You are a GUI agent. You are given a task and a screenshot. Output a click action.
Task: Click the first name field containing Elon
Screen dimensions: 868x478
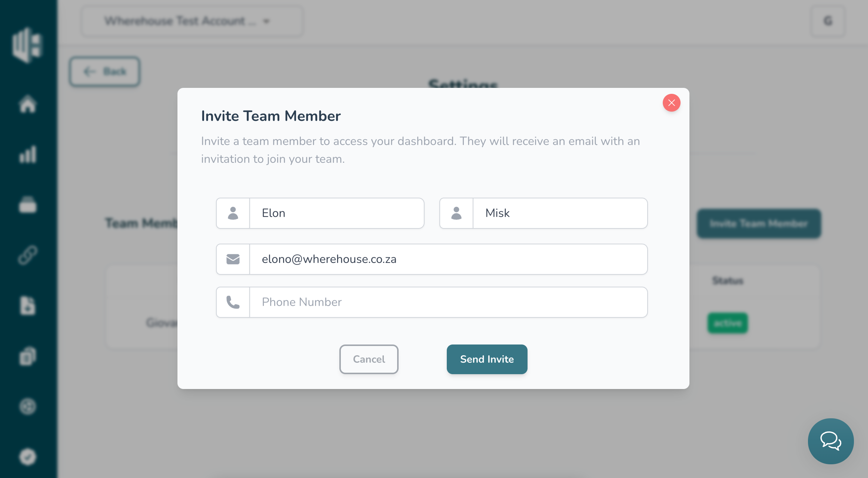[336, 213]
